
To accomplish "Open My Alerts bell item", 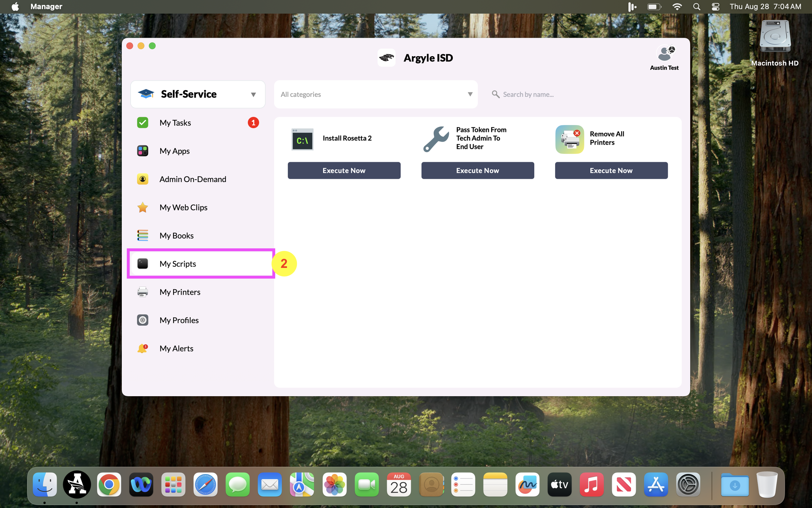I will click(176, 348).
